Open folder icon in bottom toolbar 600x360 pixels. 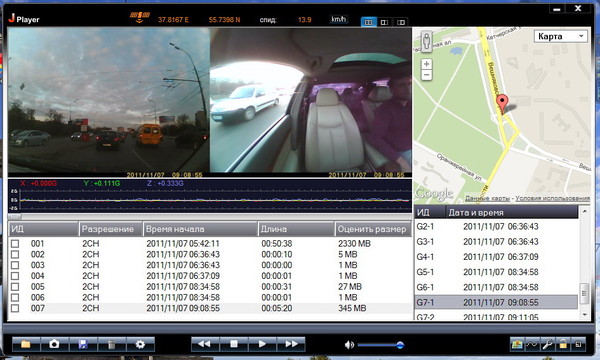click(26, 344)
